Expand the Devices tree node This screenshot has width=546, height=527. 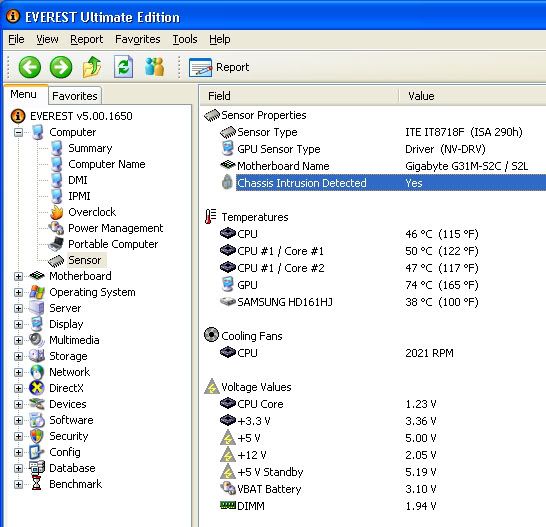[x=18, y=404]
